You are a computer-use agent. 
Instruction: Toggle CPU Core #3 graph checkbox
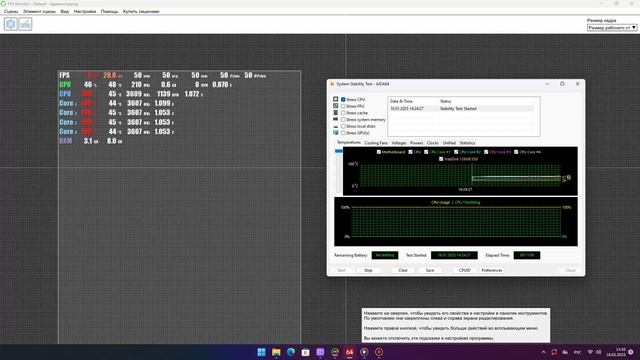click(486, 152)
